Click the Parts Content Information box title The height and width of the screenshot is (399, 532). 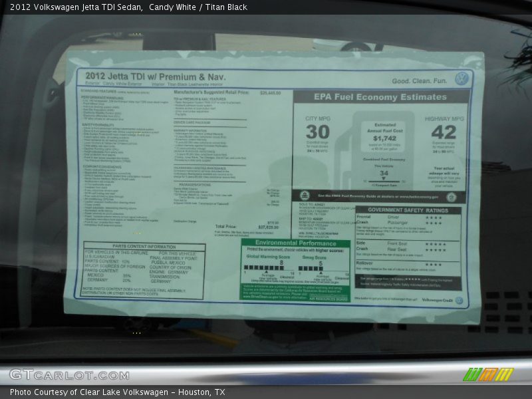pos(143,246)
